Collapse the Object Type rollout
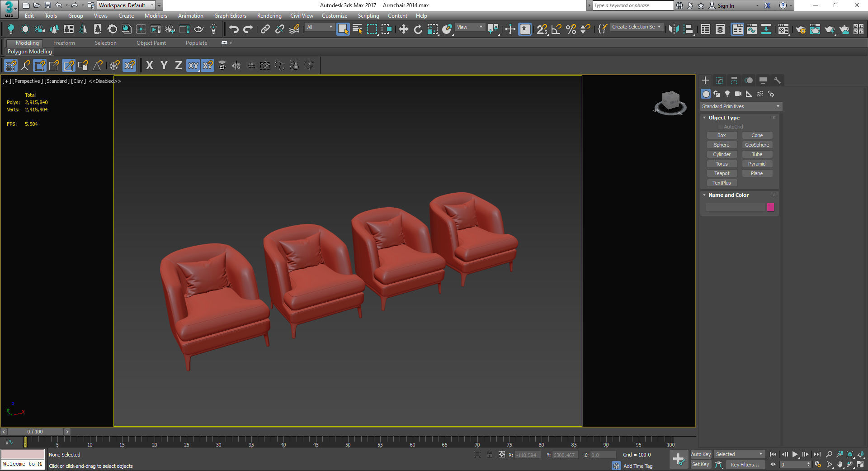This screenshot has width=868, height=471. (x=724, y=118)
